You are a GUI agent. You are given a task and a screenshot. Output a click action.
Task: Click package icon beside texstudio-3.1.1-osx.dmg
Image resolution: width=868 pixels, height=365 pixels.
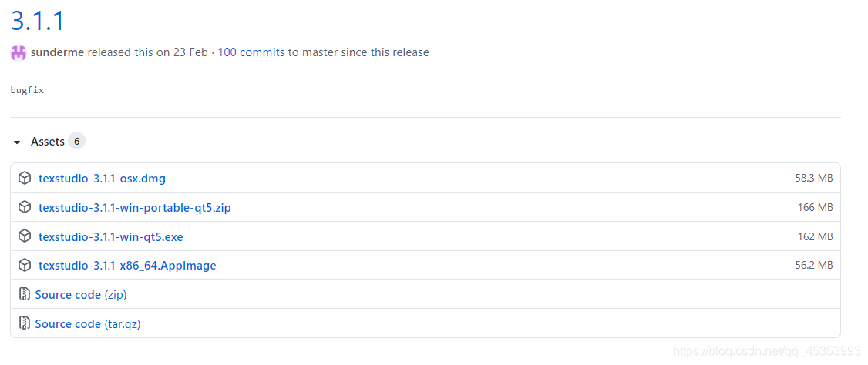tap(25, 178)
